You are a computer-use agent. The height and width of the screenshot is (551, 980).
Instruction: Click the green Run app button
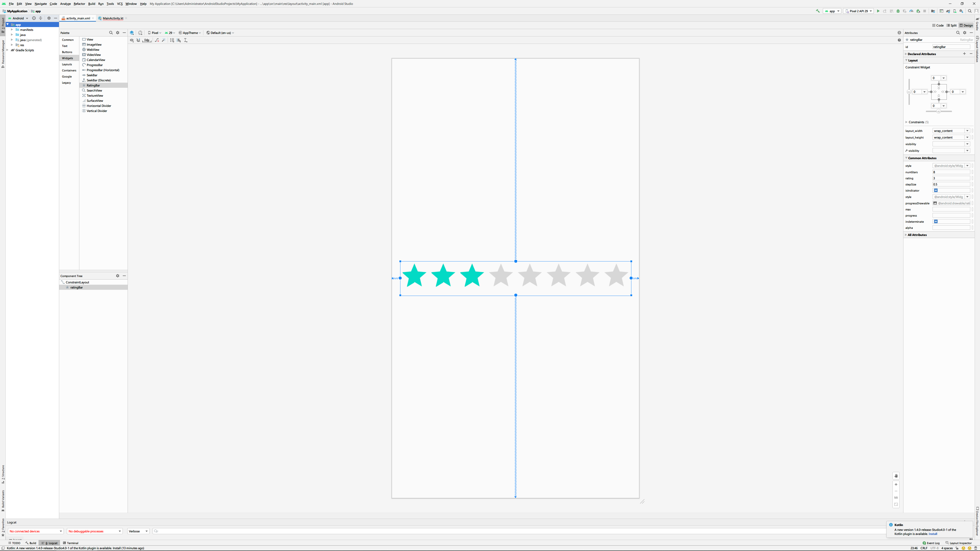coord(878,11)
